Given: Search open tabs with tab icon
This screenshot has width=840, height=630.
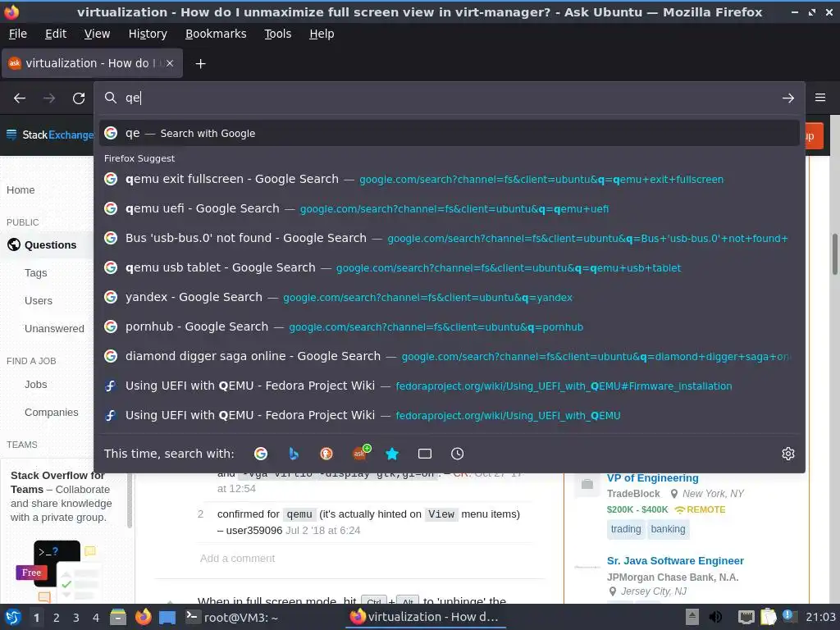Looking at the screenshot, I should (425, 454).
